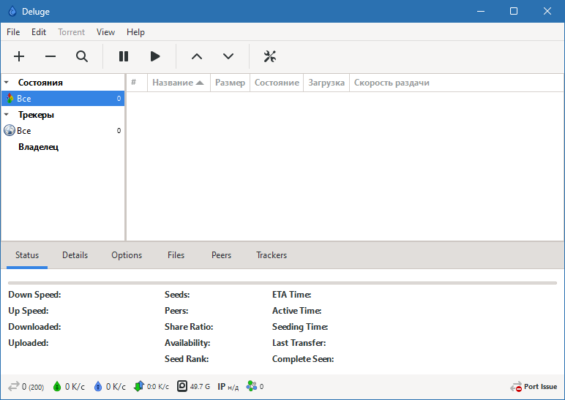Switch to the Status tab

27,255
